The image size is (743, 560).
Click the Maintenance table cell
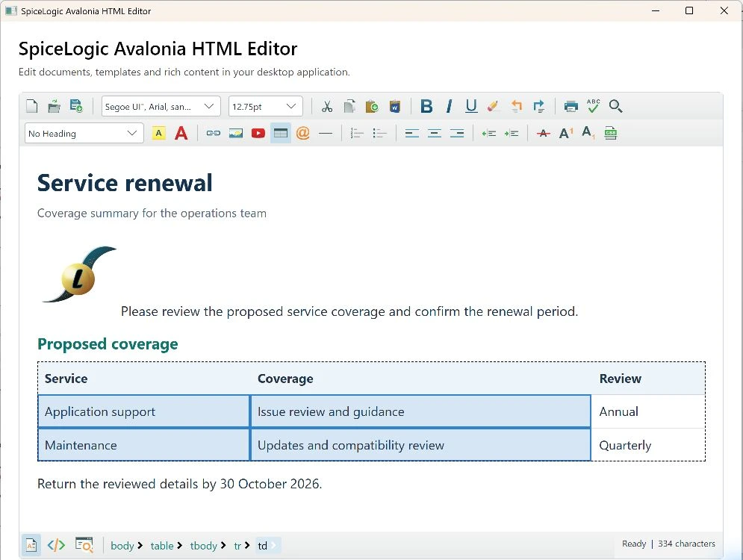(x=144, y=445)
